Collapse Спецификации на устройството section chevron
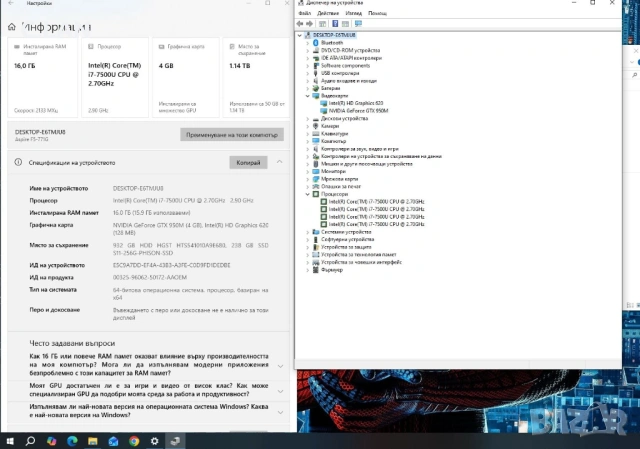The image size is (640, 449). (280, 162)
